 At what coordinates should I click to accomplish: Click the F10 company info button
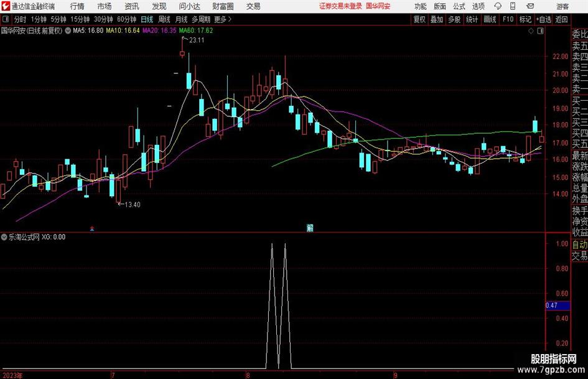[508, 19]
